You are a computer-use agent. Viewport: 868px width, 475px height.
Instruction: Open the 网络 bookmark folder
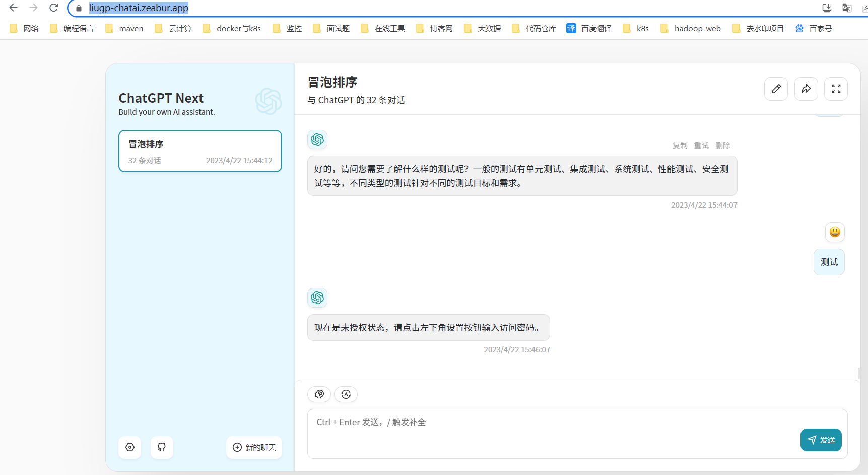(24, 28)
